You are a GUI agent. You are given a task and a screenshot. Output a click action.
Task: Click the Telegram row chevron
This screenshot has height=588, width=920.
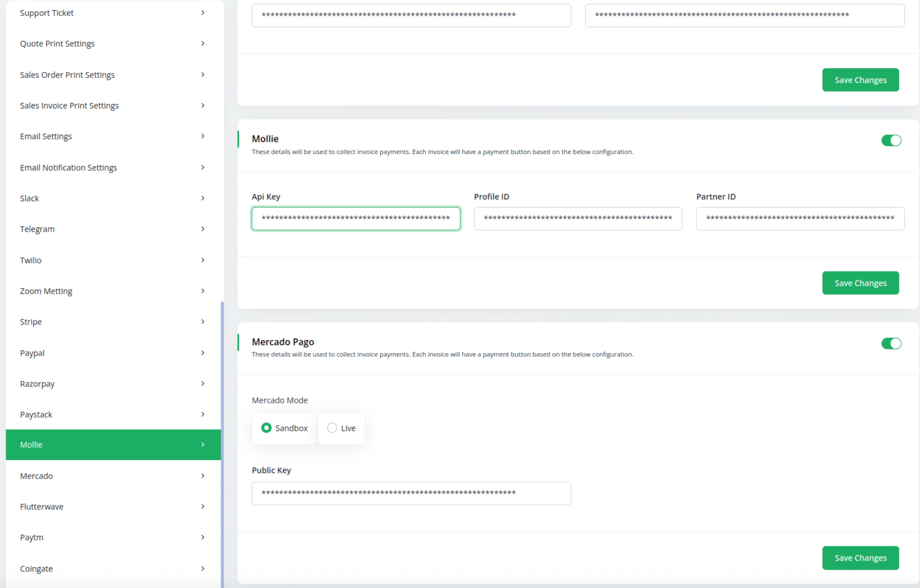click(203, 229)
